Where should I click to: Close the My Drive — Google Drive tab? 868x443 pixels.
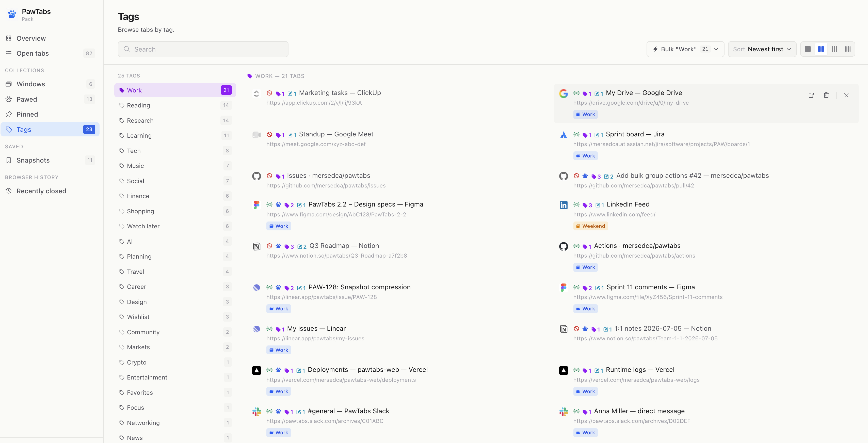(x=846, y=96)
